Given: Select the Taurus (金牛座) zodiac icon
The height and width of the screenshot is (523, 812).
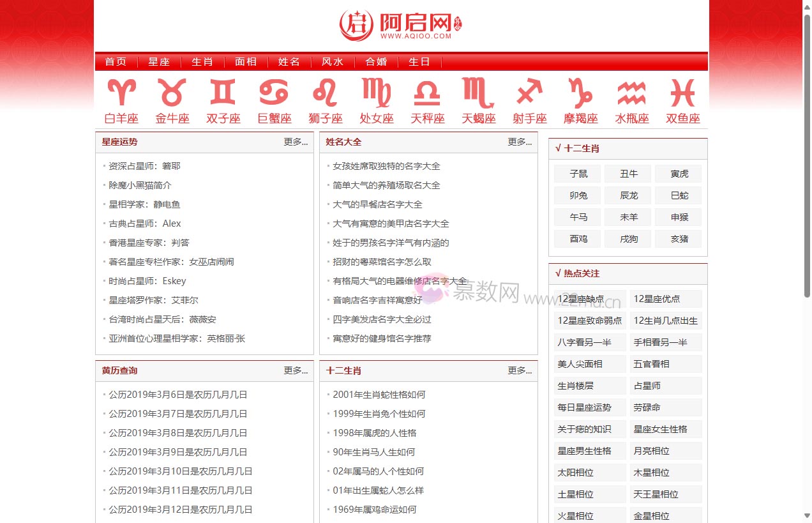Looking at the screenshot, I should click(x=172, y=93).
